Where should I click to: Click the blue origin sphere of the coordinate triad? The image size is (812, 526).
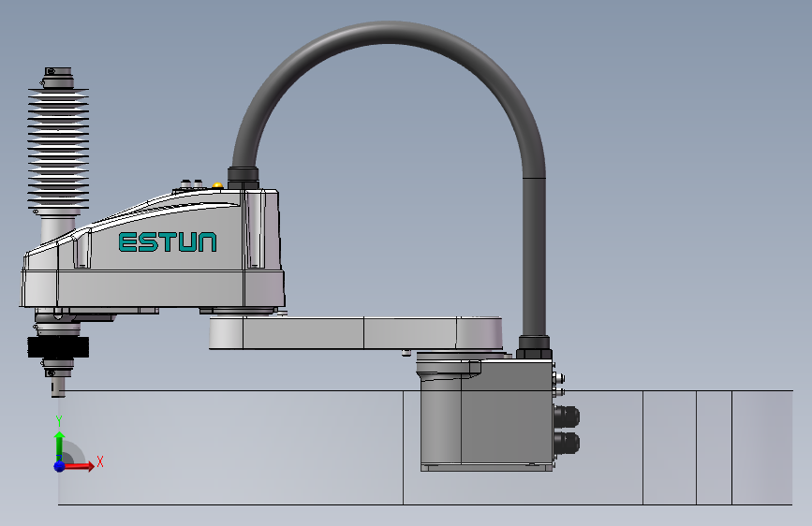click(x=59, y=466)
